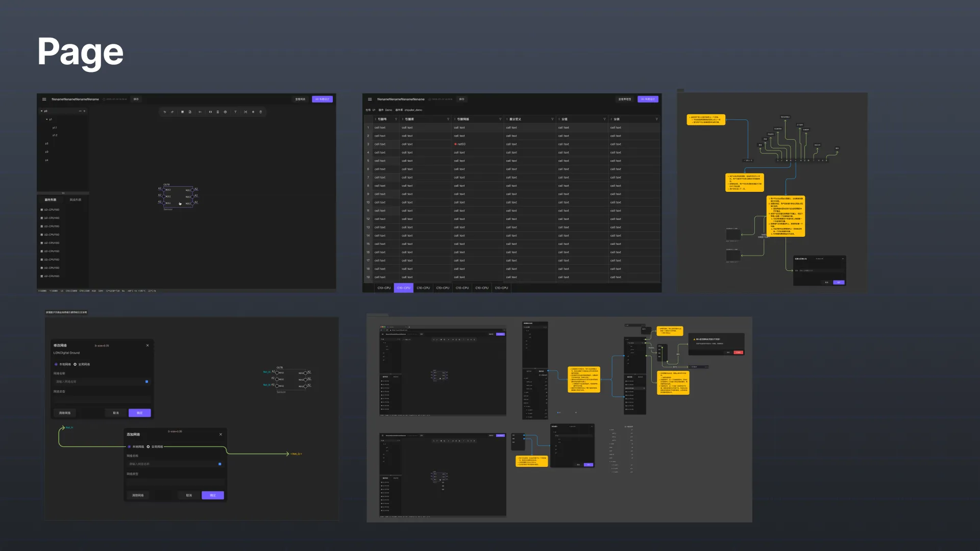Select 本地网络 radio in 添加网络 dialog
Image resolution: width=980 pixels, height=551 pixels.
coord(130,447)
